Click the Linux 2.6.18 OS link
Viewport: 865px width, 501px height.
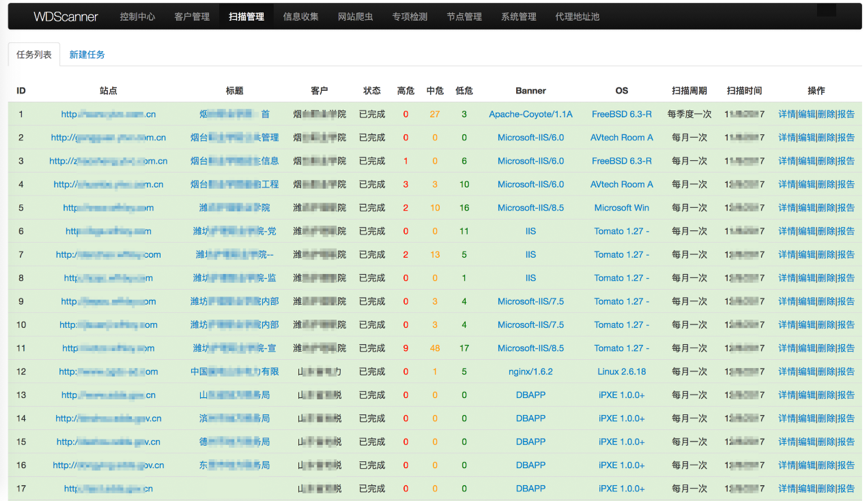[622, 371]
